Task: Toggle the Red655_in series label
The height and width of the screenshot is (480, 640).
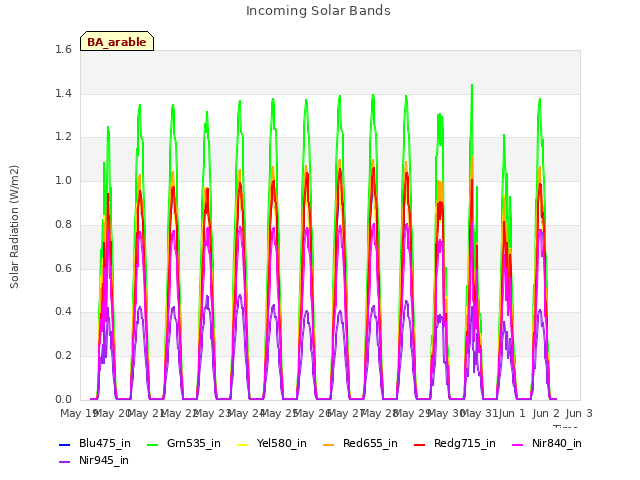Action: (370, 443)
